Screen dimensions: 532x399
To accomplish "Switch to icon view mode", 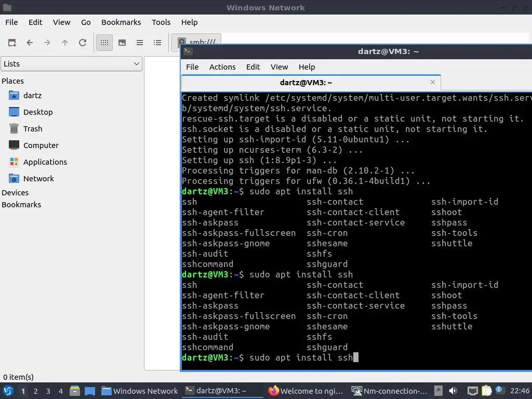I will tap(104, 43).
